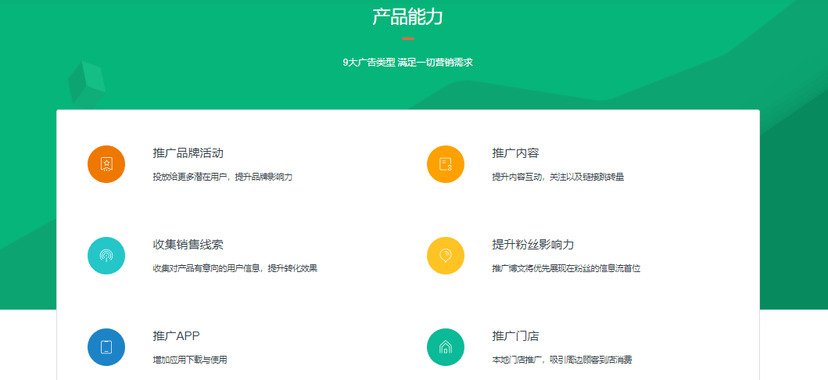
Task: Click the blue phone APP promotion icon
Action: tap(106, 347)
